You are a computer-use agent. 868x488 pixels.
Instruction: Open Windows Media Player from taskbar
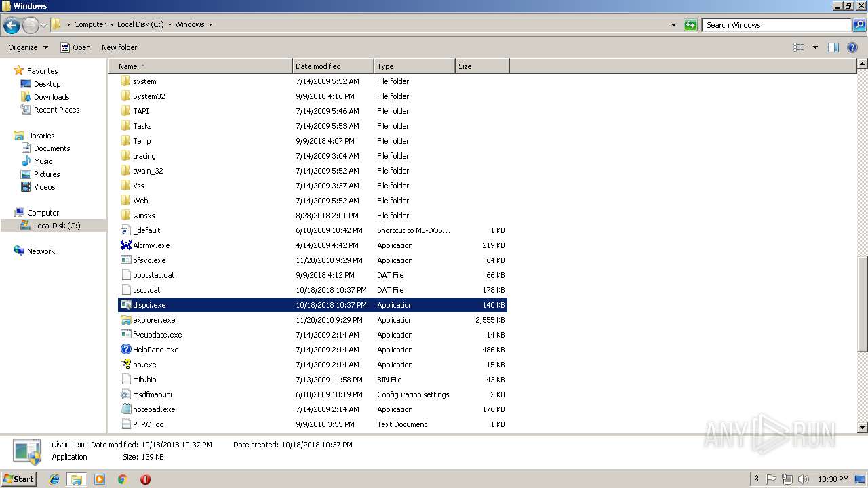[100, 479]
